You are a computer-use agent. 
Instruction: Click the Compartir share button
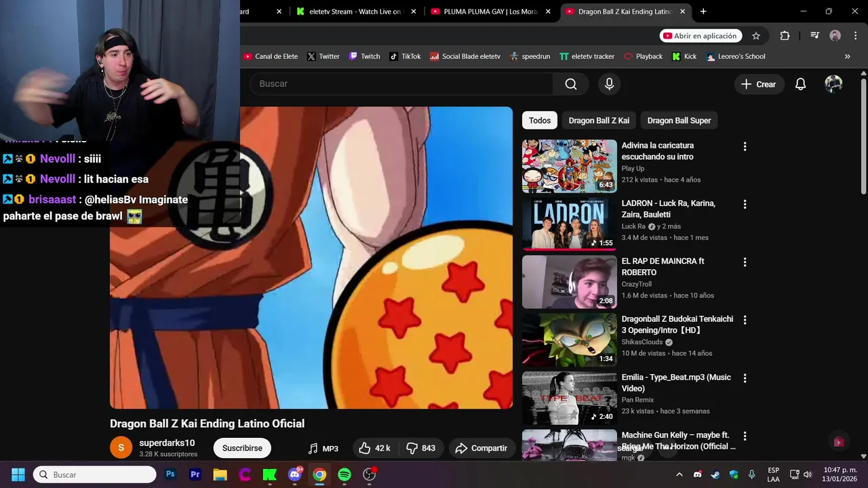tap(481, 448)
